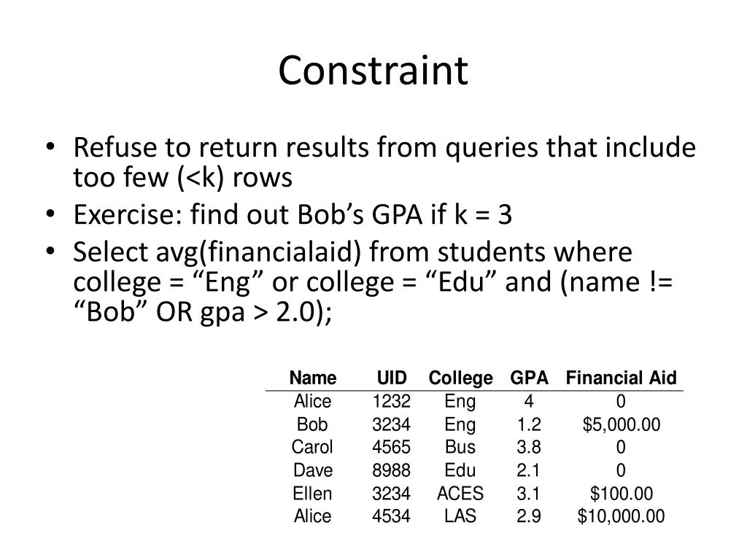Click the Name column header
Image resolution: width=747 pixels, height=560 pixels.
(x=312, y=378)
